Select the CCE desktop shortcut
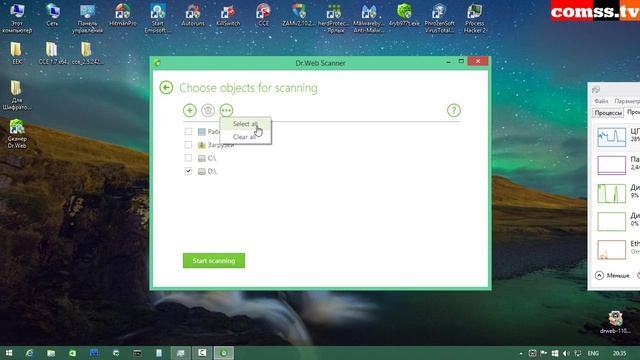Image resolution: width=640 pixels, height=360 pixels. click(x=263, y=16)
